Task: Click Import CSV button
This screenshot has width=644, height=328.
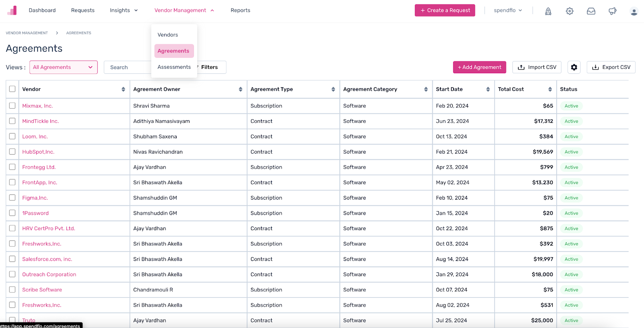Action: [537, 67]
